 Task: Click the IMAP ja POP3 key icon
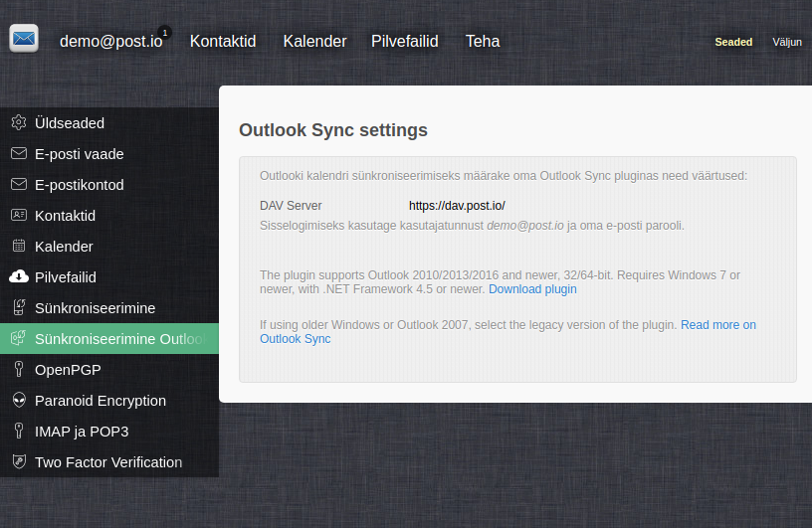[19, 431]
